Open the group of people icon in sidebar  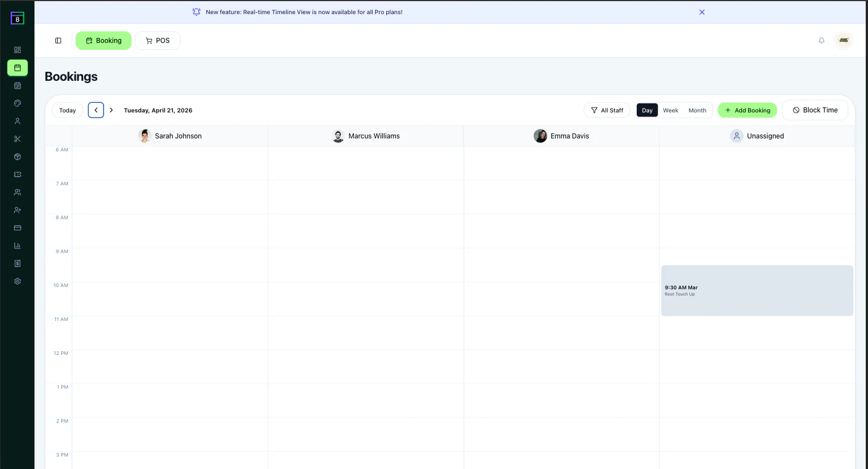click(x=18, y=192)
